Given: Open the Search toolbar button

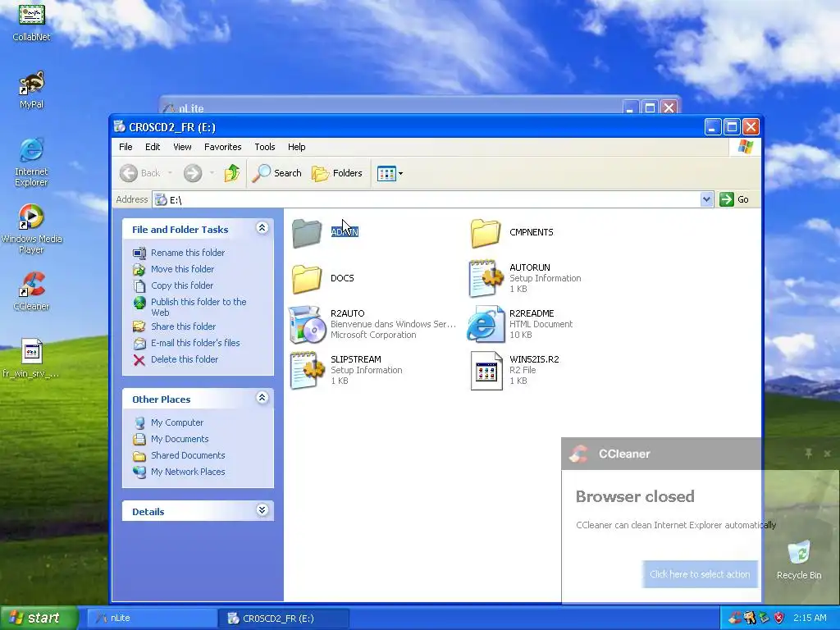Looking at the screenshot, I should pos(276,173).
